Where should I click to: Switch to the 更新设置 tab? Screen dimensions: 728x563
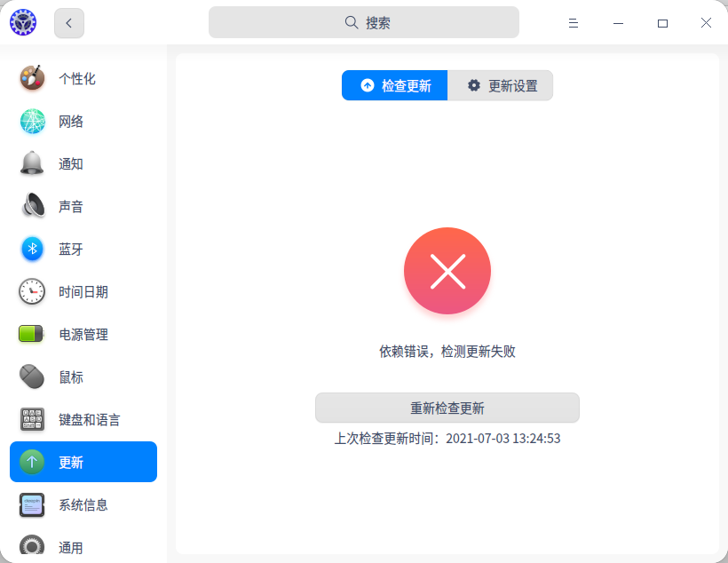[500, 85]
